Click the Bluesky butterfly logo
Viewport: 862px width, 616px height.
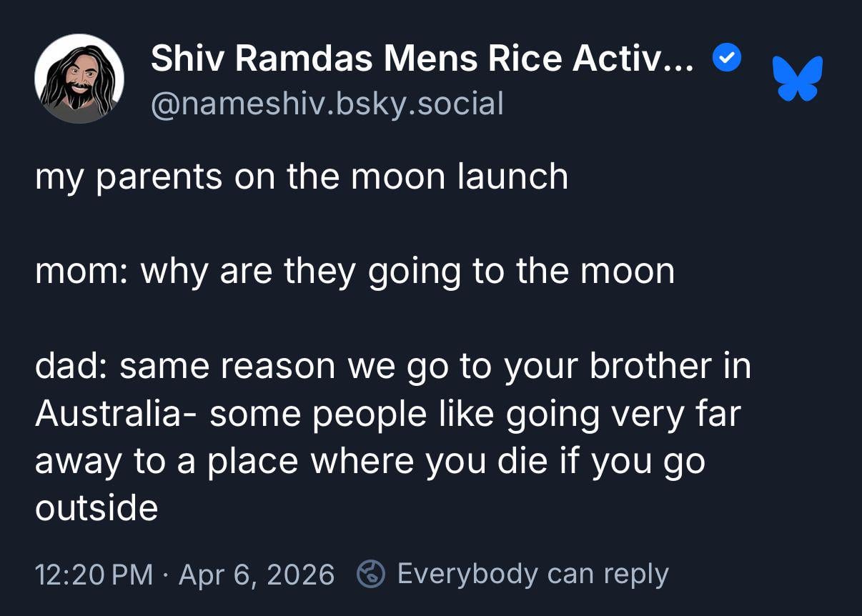click(797, 78)
